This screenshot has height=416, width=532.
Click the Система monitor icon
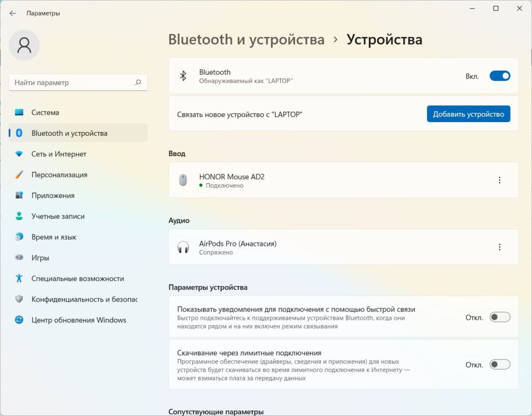(x=19, y=112)
